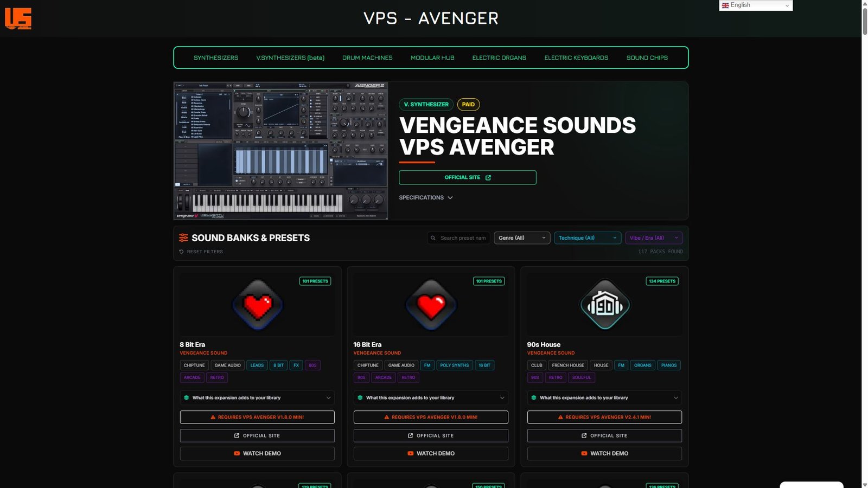Image resolution: width=868 pixels, height=488 pixels.
Task: Click the 8 Bit Era heart icon
Action: (258, 305)
